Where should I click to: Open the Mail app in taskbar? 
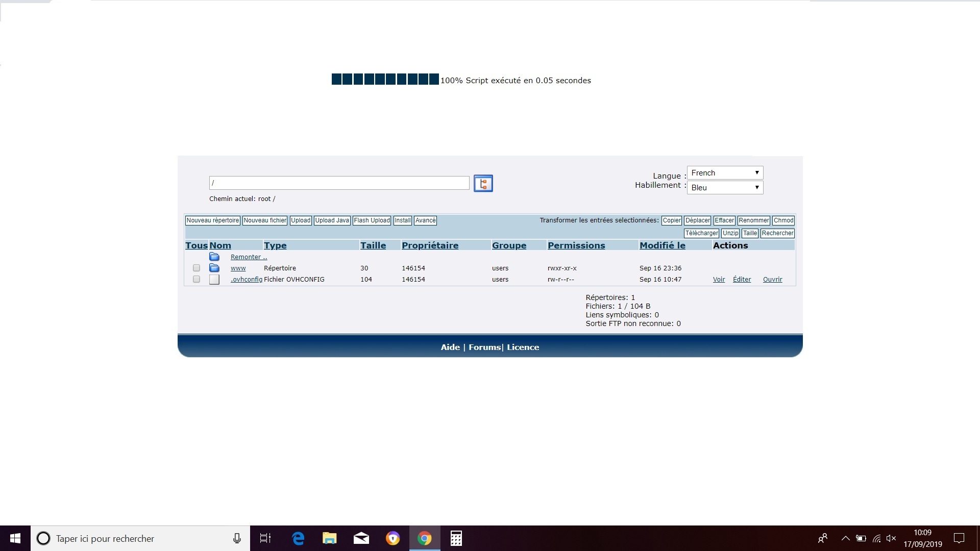tap(361, 538)
